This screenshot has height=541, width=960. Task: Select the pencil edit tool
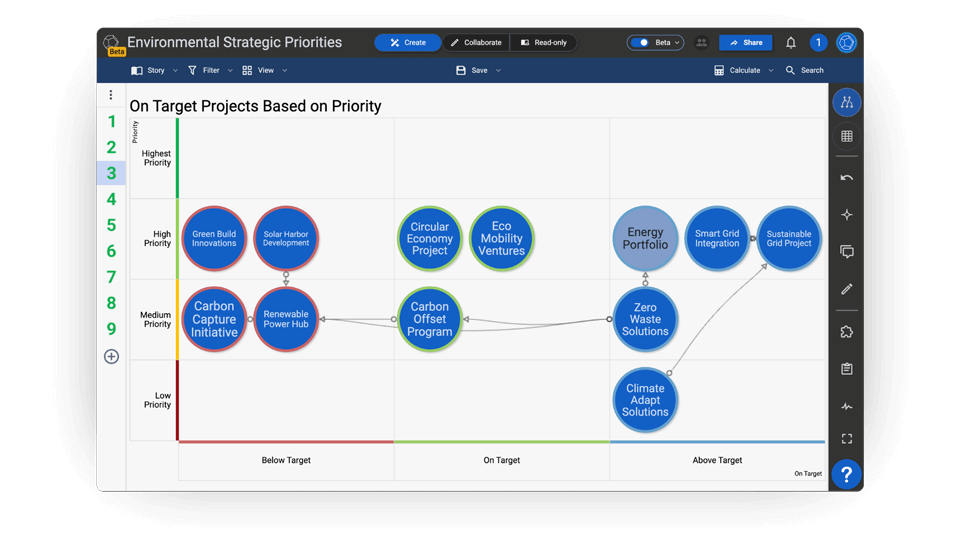846,289
